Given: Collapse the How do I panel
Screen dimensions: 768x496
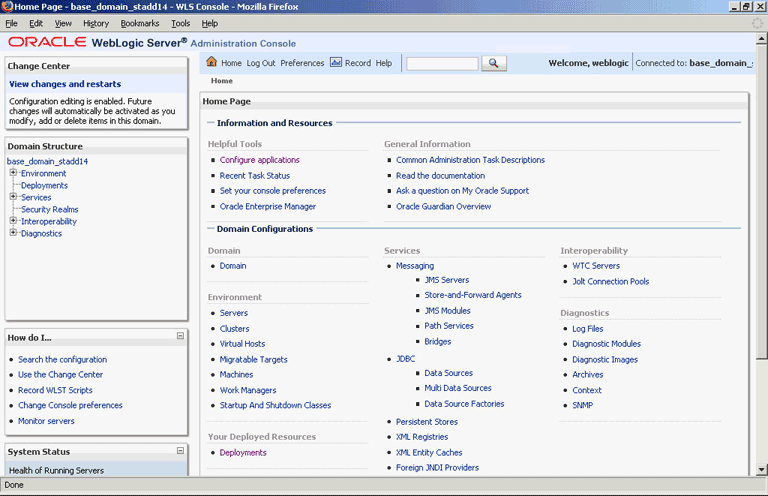Looking at the screenshot, I should click(180, 336).
